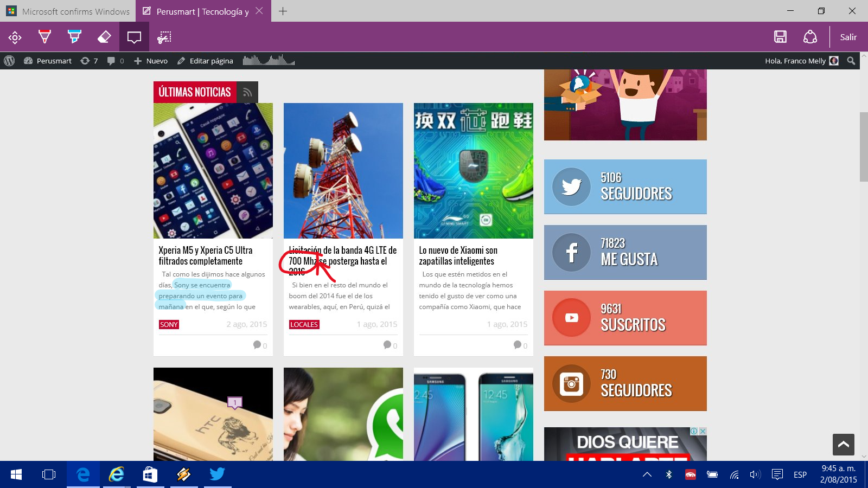This screenshot has width=868, height=488.
Task: Open Twitter 5106 Seguidores box
Action: click(626, 187)
